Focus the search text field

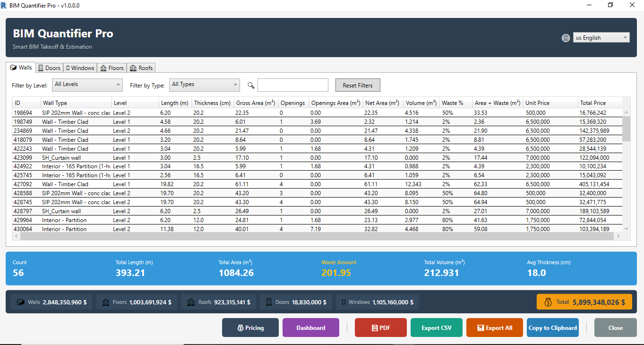pos(293,85)
